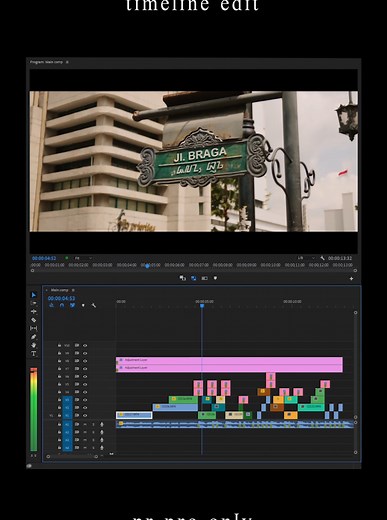Image resolution: width=387 pixels, height=520 pixels.
Task: Select the Pen tool
Action: [34, 337]
